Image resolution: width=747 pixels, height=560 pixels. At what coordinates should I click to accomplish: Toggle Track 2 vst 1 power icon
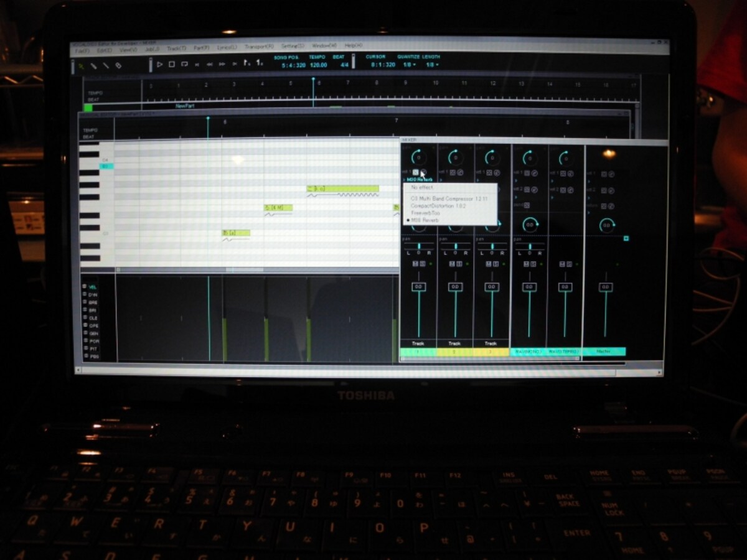tap(453, 172)
